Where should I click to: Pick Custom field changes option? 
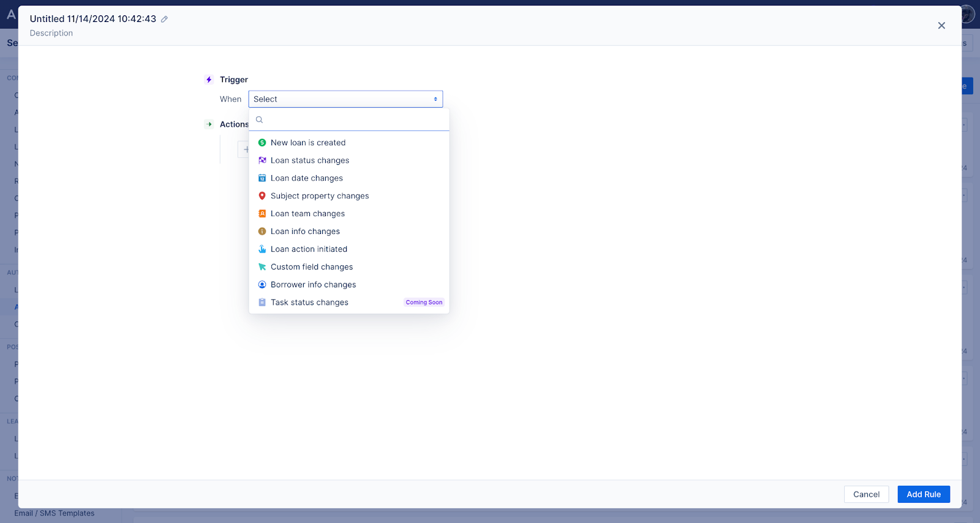tap(349, 267)
